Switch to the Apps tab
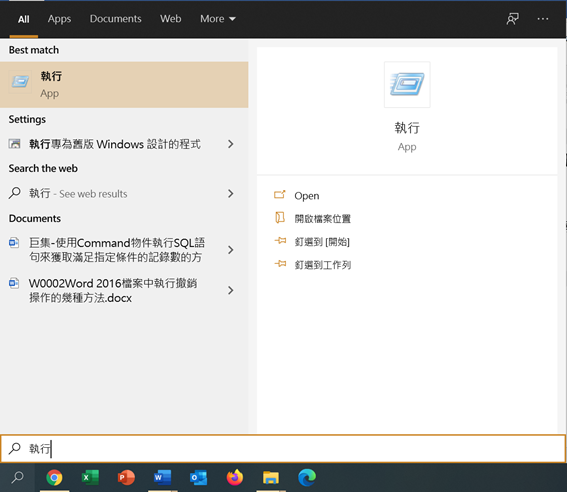 [59, 19]
